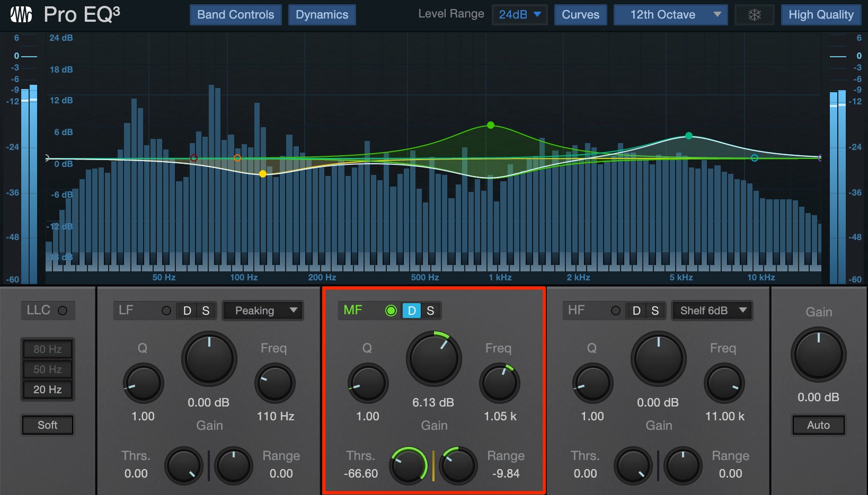Select the green MF band node on curve

pos(491,125)
